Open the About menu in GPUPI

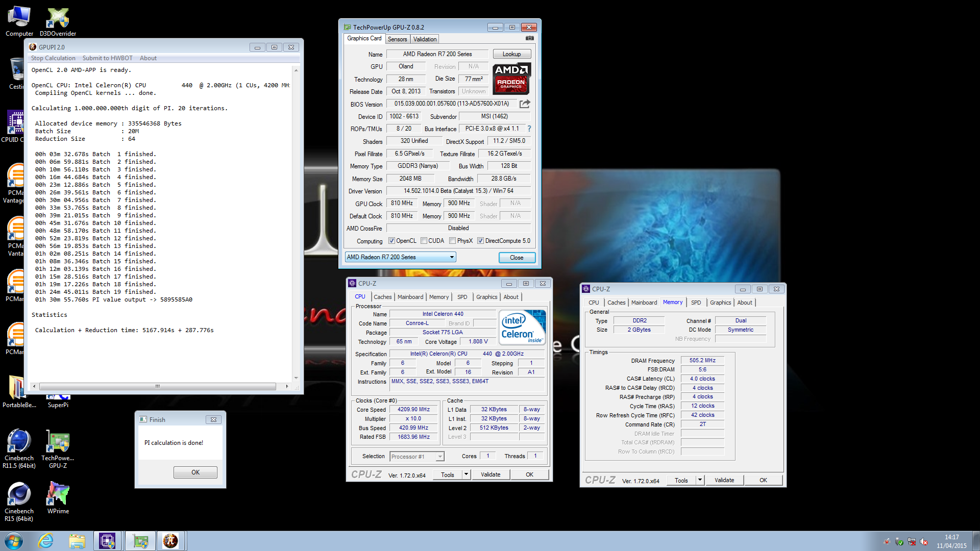coord(148,58)
